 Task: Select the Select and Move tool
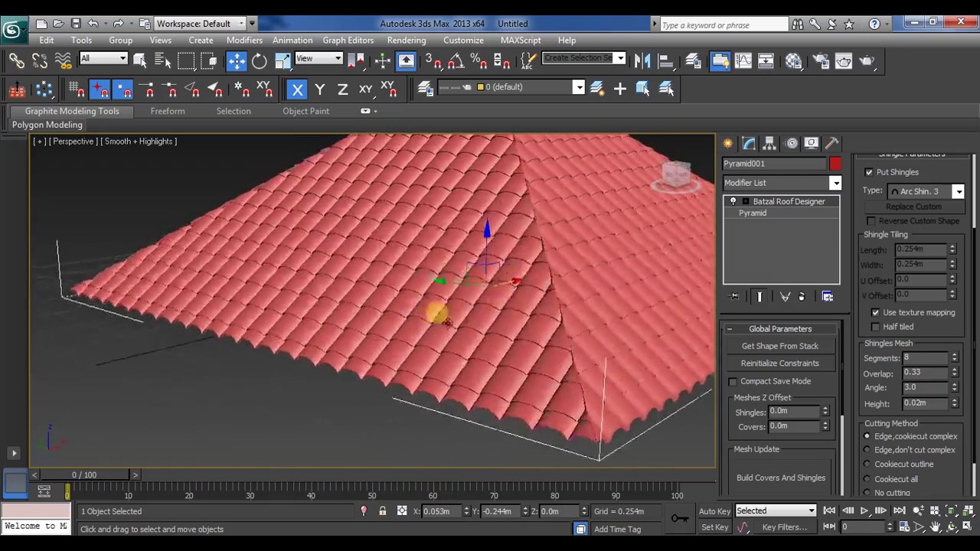(237, 61)
